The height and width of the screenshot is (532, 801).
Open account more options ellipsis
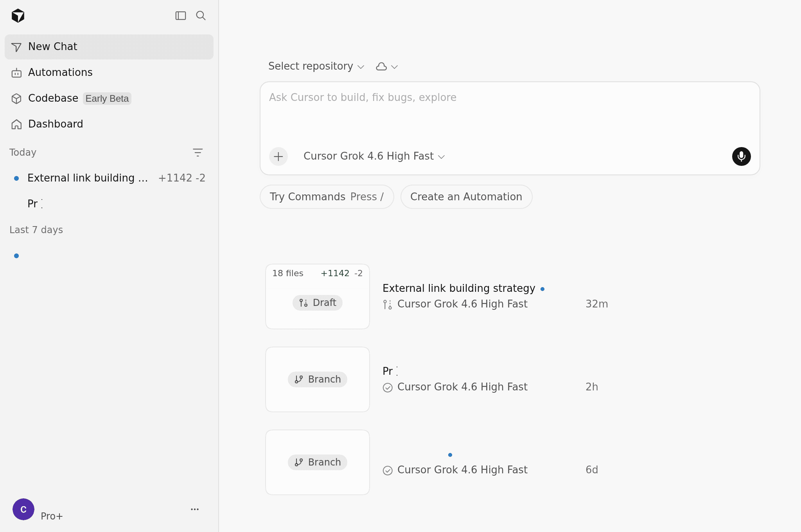click(x=195, y=509)
